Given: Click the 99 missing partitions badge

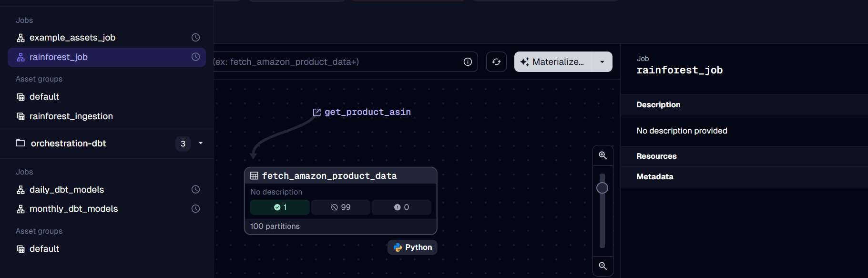Looking at the screenshot, I should [x=340, y=207].
